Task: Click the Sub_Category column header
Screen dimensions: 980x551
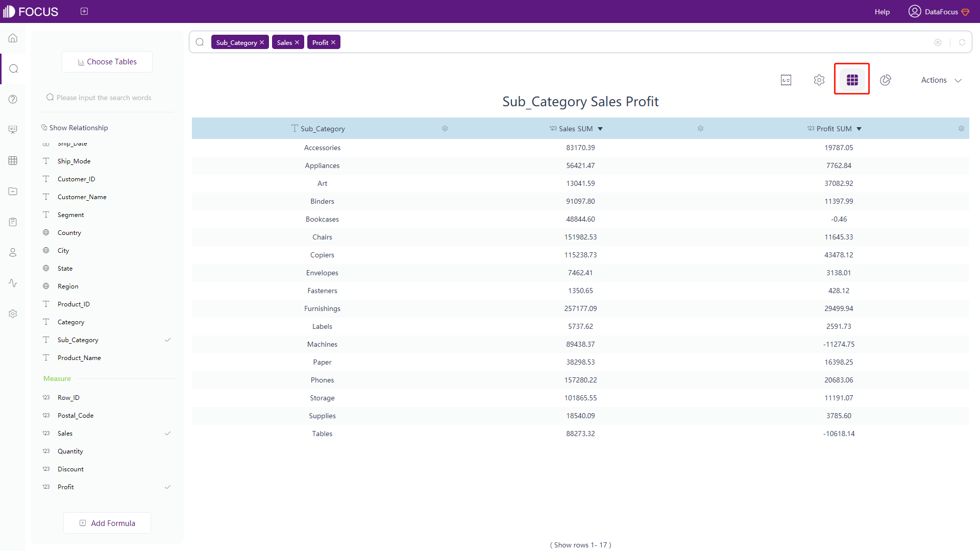Action: [323, 129]
